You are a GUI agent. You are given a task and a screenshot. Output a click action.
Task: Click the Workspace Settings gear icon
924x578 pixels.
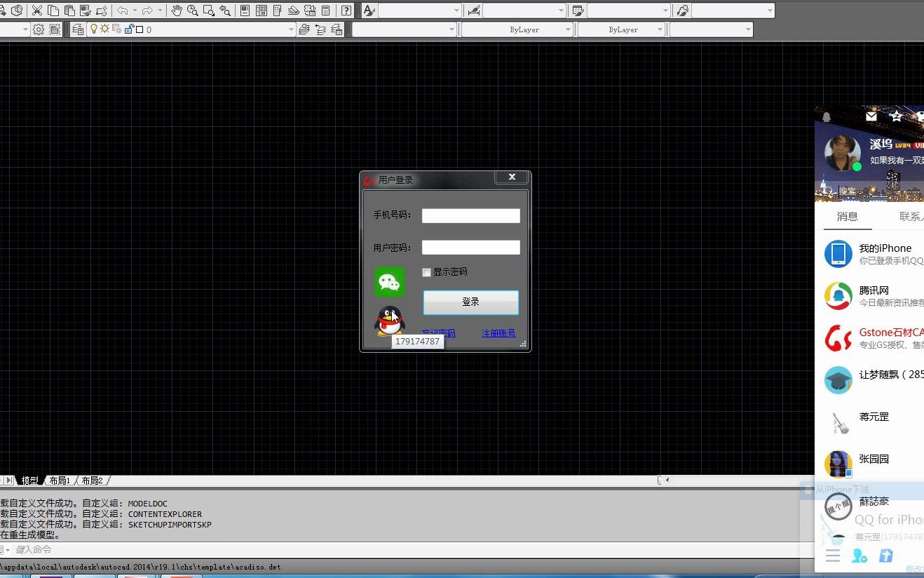click(x=38, y=29)
